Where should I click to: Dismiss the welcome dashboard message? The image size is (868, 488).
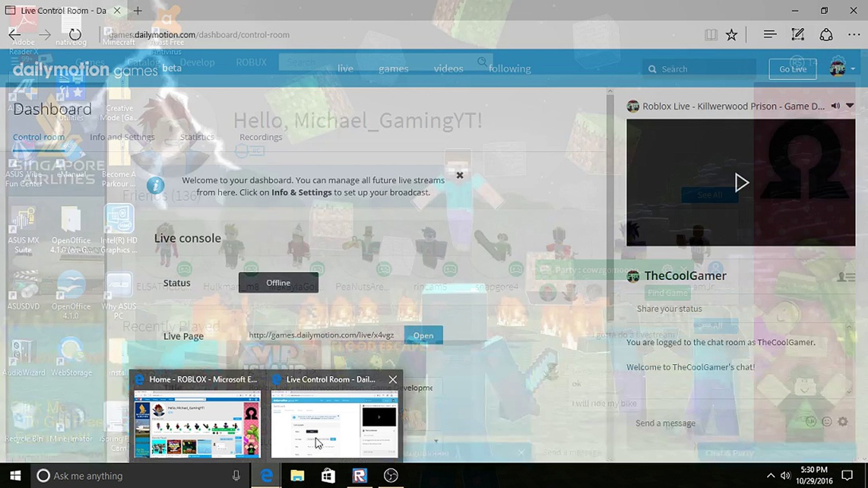[x=460, y=175]
